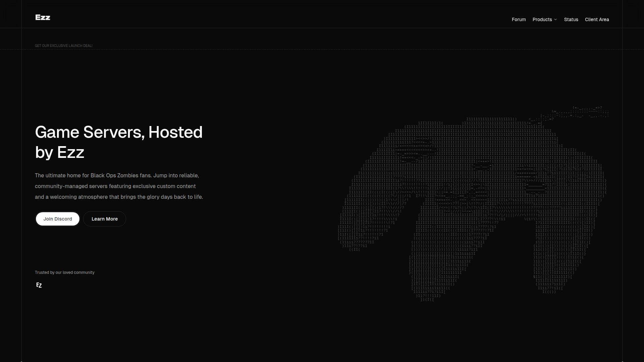Click the 'by Ezz' heading line
The image size is (644, 362).
60,153
